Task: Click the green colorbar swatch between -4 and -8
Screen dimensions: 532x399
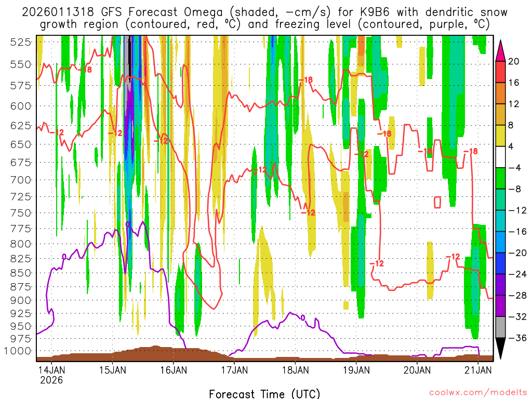Action: [500, 179]
